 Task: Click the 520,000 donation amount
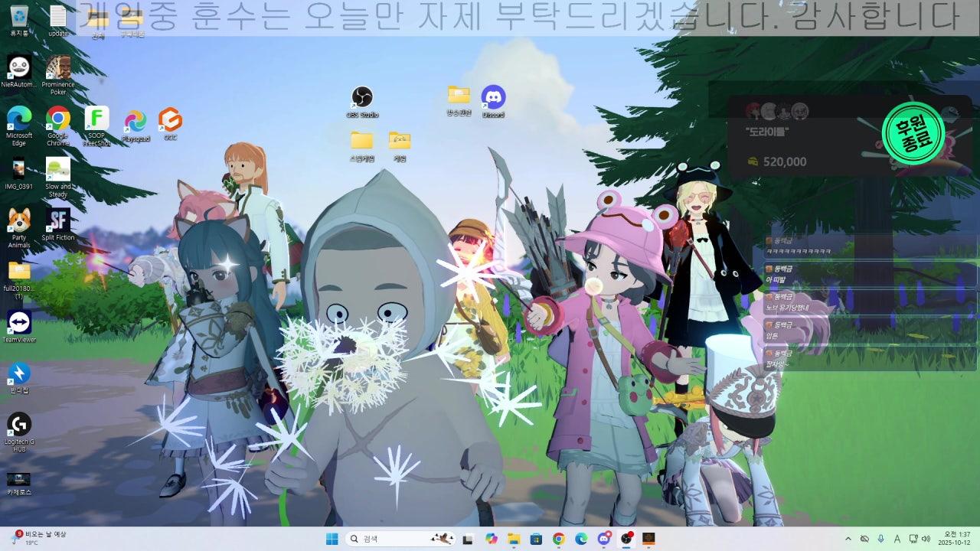[x=784, y=161]
